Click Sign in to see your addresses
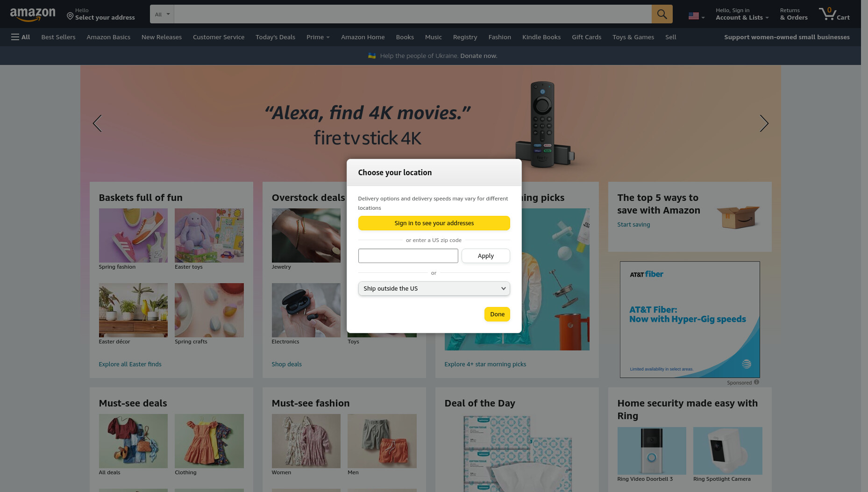 [x=434, y=223]
